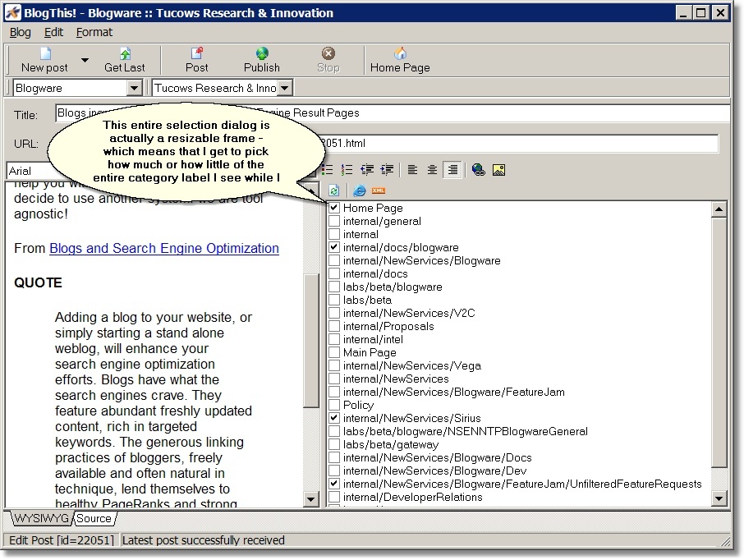
Task: Click 'Latest post successfully received' status message
Action: (x=204, y=540)
